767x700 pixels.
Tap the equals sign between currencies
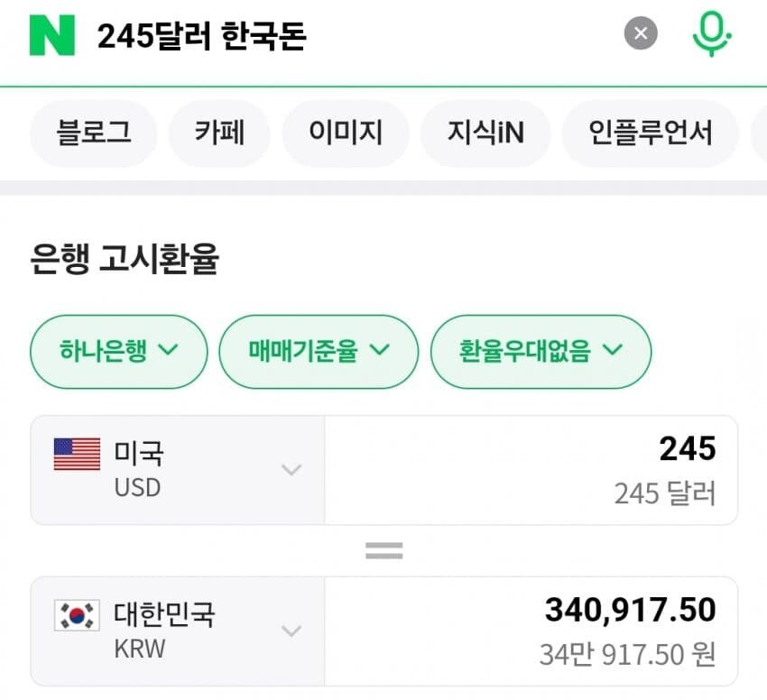point(383,550)
